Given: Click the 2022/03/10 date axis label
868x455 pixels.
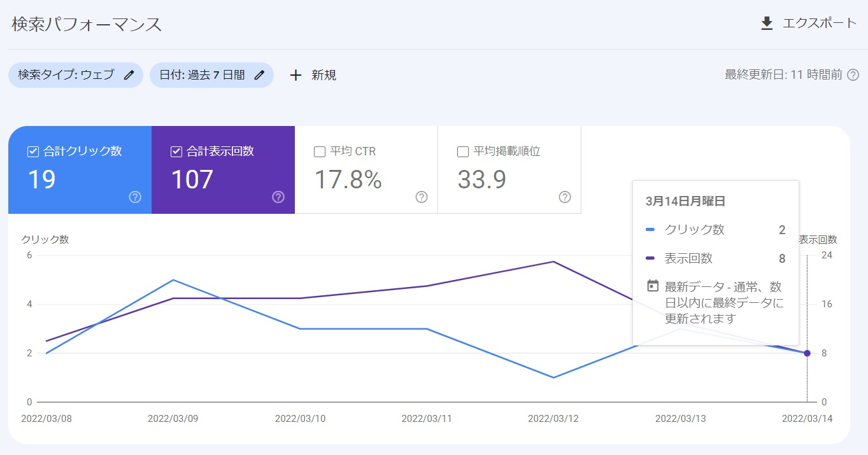Looking at the screenshot, I should click(301, 419).
